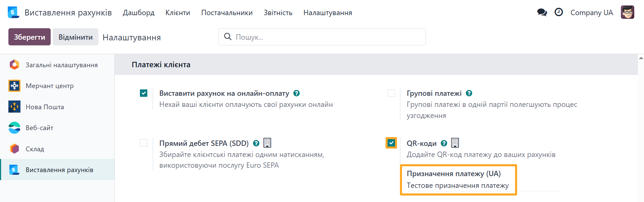644x202 pixels.
Task: Click text Нехай ваші клієнти оплачують свої рахунки онлайн
Action: [246, 105]
